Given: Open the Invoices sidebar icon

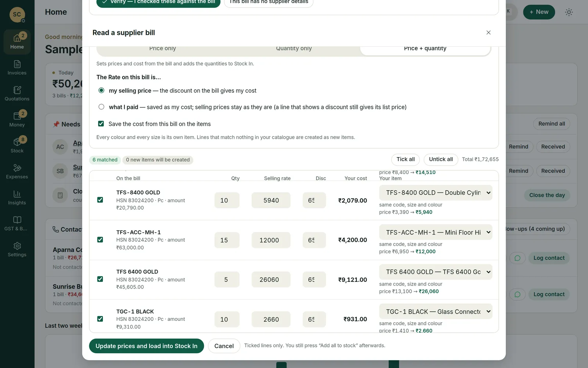Looking at the screenshot, I should click(x=17, y=68).
